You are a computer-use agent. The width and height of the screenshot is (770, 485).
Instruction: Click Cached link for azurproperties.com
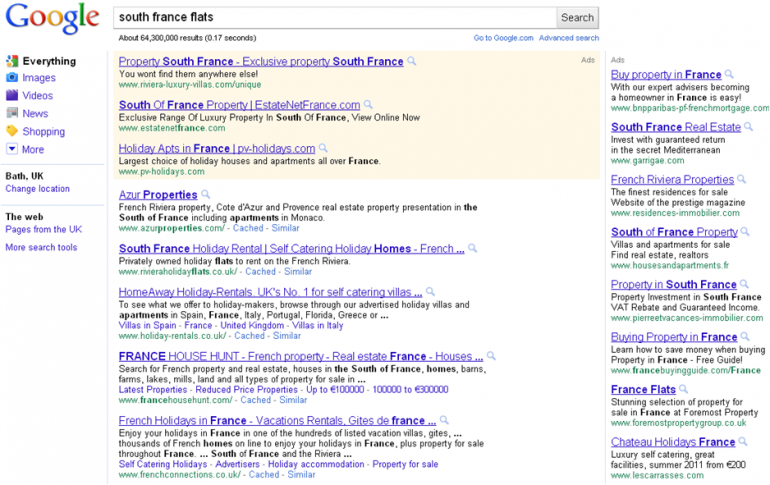point(248,228)
